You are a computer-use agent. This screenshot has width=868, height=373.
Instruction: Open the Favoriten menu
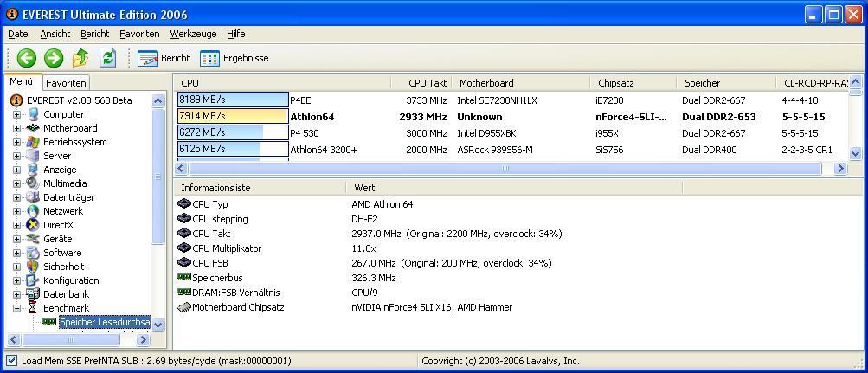(139, 34)
